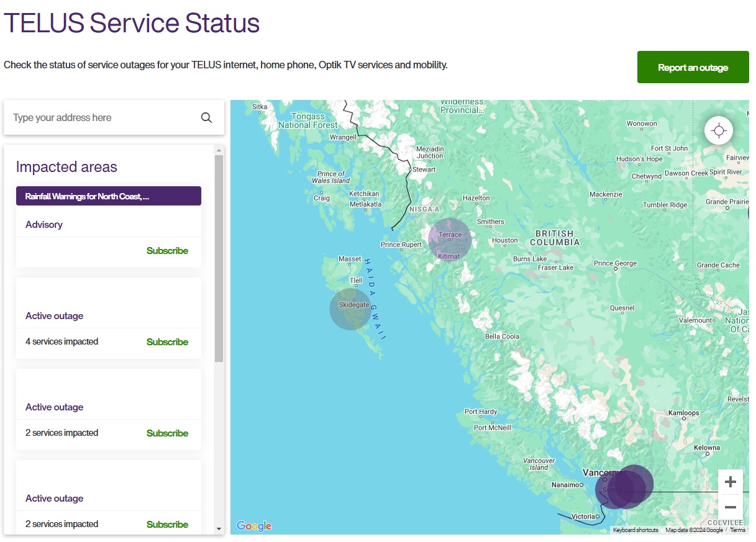Screen dimensions: 756x542
Task: Click the search magnifier icon in address box
Action: coord(207,118)
